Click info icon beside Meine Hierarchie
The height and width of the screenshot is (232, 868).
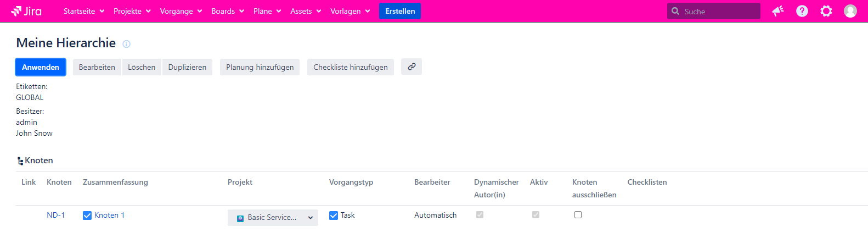point(126,44)
